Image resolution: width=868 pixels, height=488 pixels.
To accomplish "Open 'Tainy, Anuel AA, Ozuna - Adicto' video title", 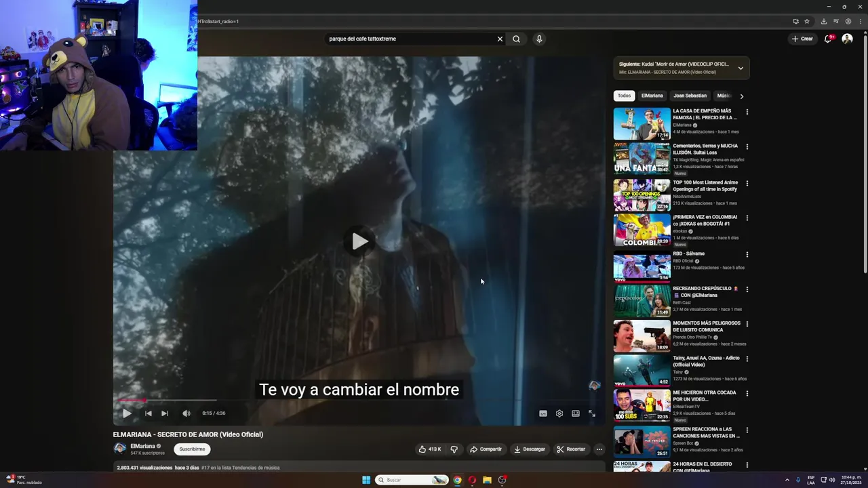I will tap(706, 361).
